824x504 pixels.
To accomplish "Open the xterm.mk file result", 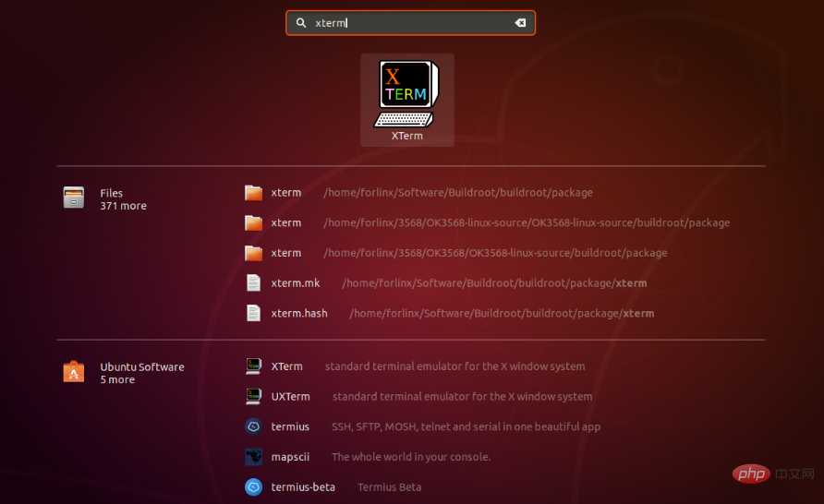I will (x=295, y=283).
